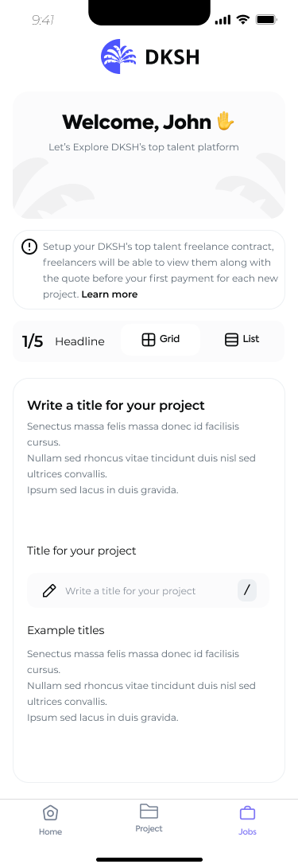Image resolution: width=298 pixels, height=868 pixels.
Task: Click the Wi-Fi status icon
Action: pos(242,19)
